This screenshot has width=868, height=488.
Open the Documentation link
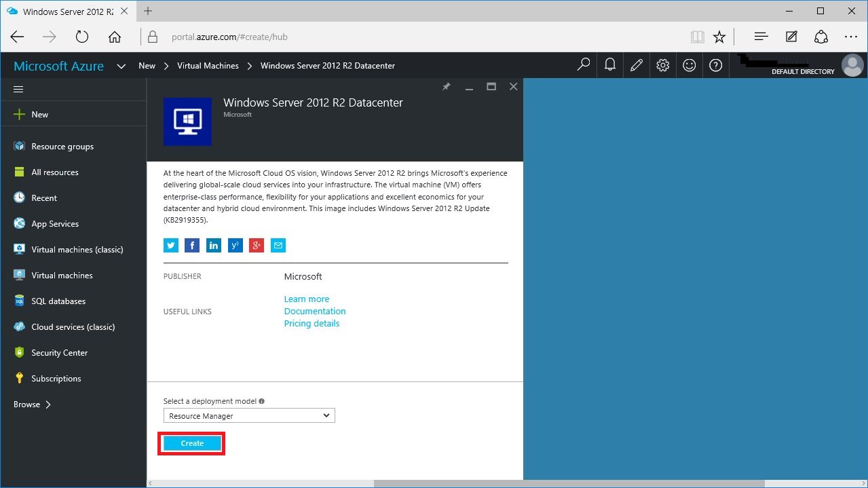(x=315, y=311)
